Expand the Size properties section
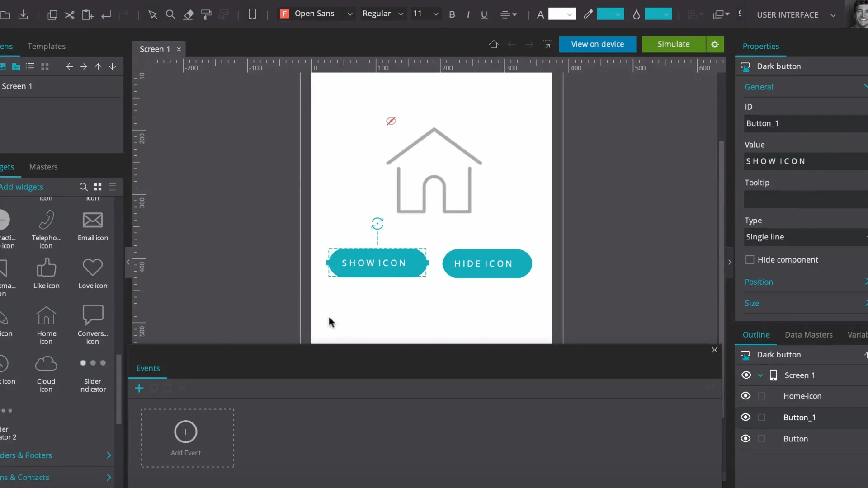 [806, 303]
